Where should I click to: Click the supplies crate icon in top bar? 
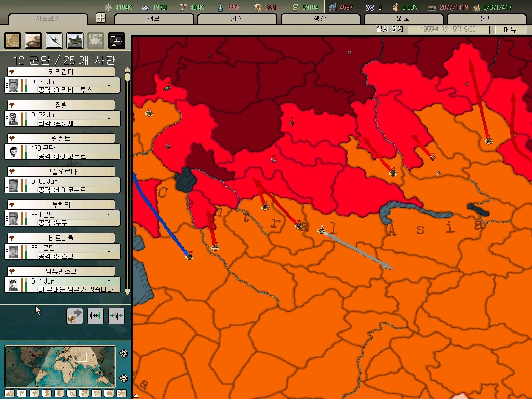(x=258, y=7)
